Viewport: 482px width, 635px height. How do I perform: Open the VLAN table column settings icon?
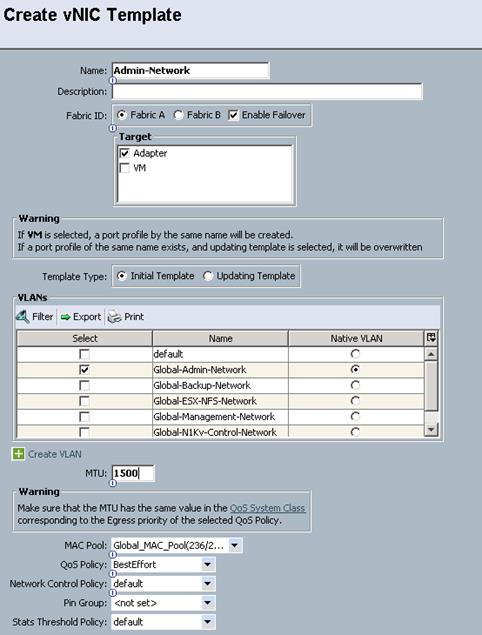(431, 338)
